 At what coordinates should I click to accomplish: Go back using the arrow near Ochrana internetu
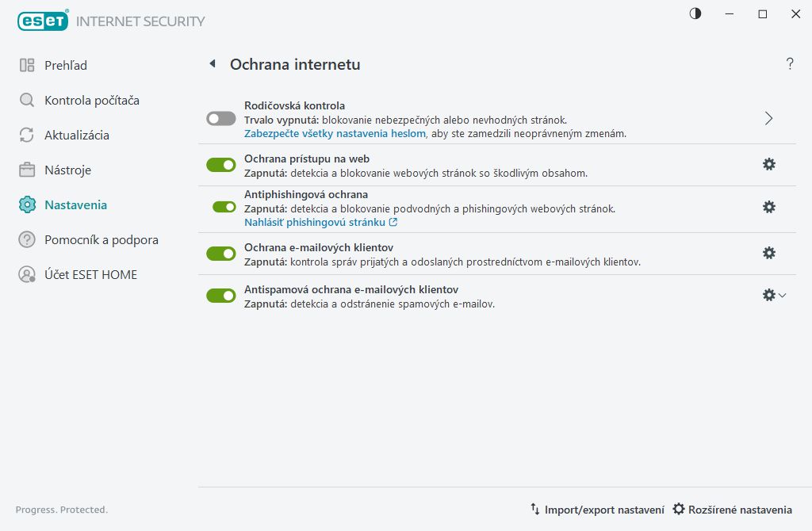click(212, 64)
